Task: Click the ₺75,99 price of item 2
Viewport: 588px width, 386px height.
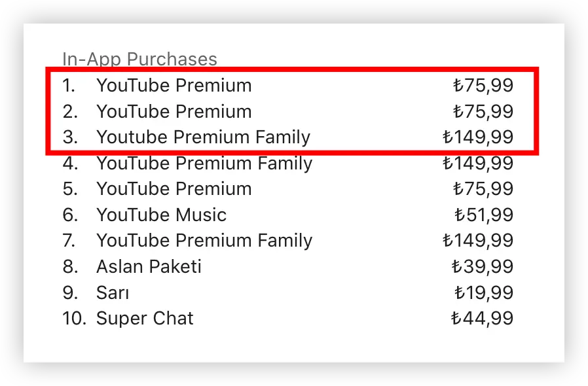Action: 483,111
